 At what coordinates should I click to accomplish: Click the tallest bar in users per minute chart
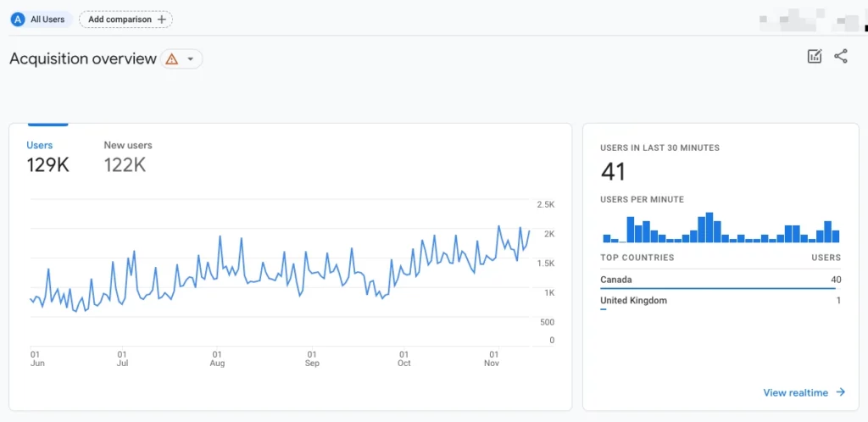coord(709,227)
